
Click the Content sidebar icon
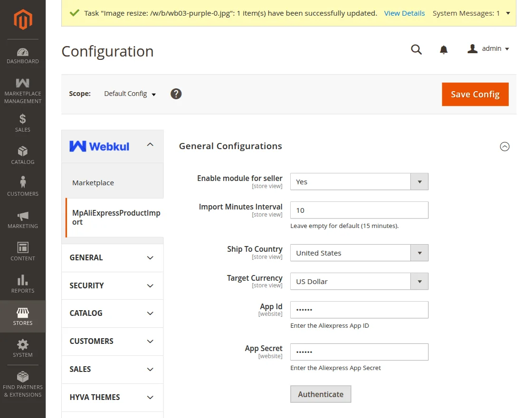pyautogui.click(x=22, y=250)
